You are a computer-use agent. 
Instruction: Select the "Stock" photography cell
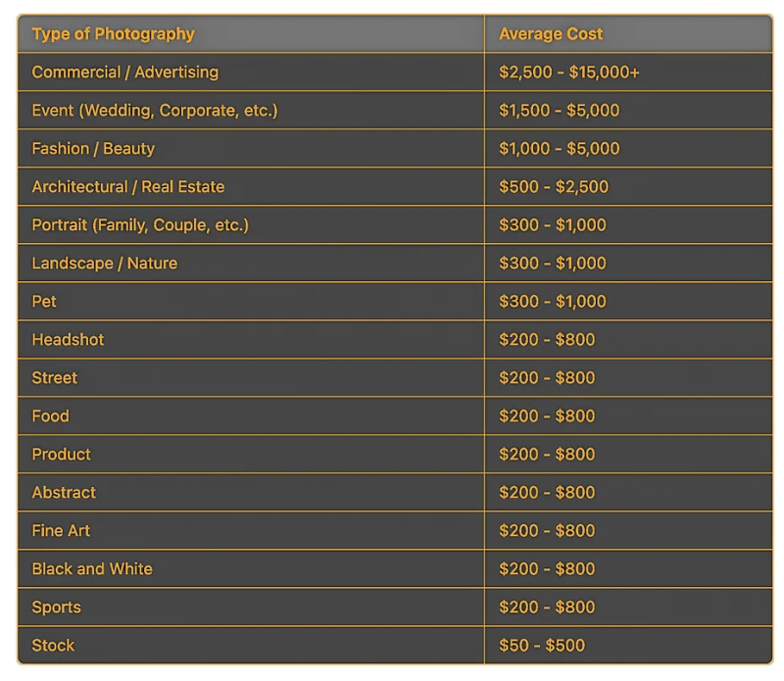[x=53, y=646]
